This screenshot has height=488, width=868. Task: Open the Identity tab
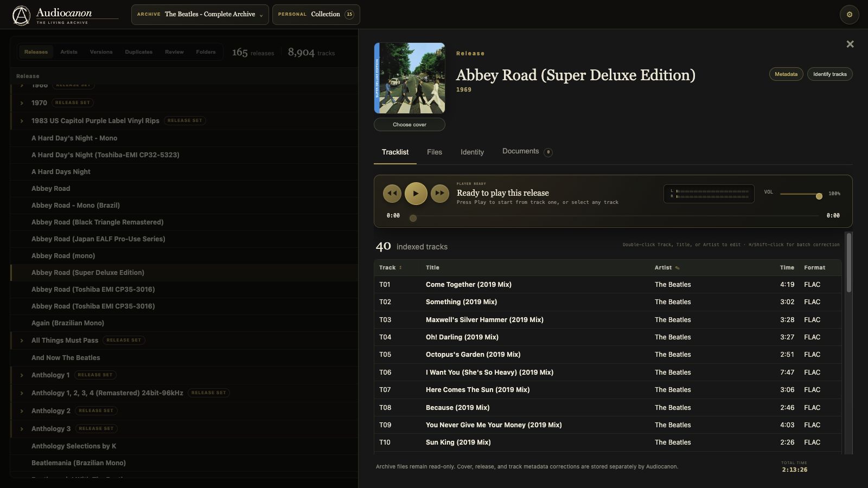pyautogui.click(x=472, y=152)
